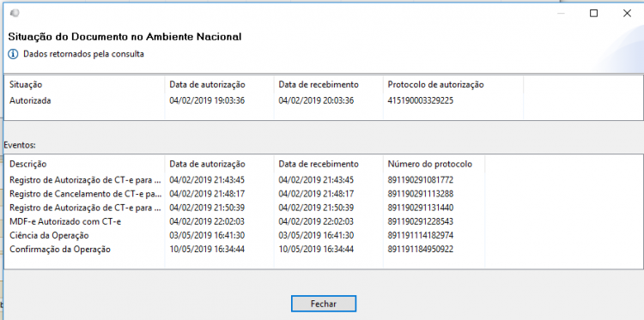The image size is (644, 320).
Task: Select protocol number 891190291131440
Action: point(421,208)
